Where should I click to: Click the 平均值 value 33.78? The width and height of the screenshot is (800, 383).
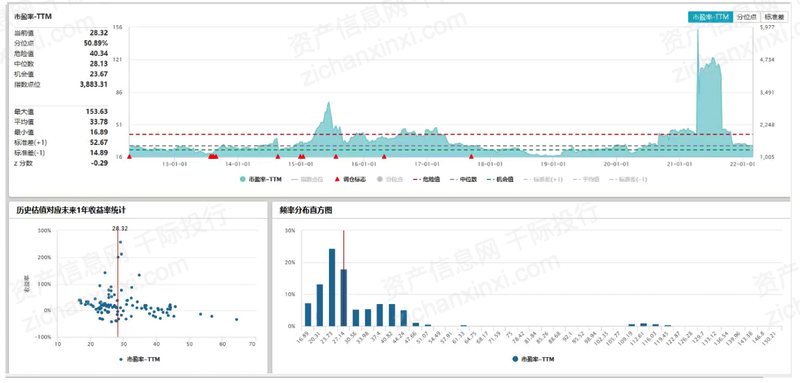click(x=98, y=121)
